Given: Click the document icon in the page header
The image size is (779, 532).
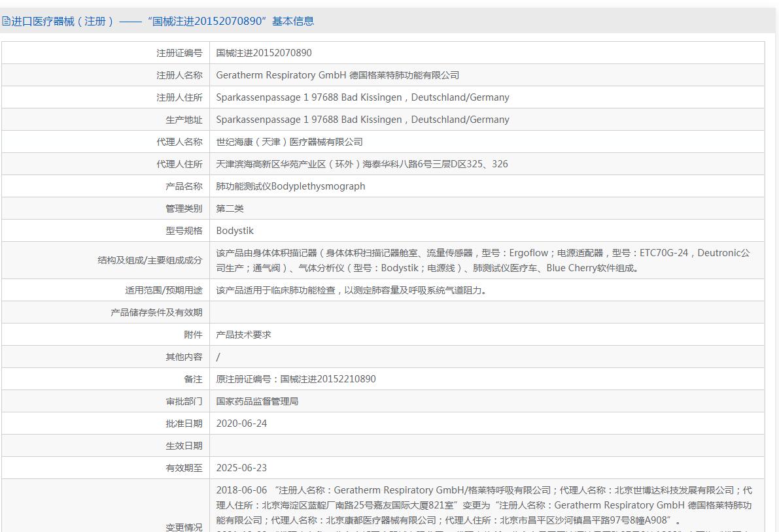Looking at the screenshot, I should click(5, 21).
